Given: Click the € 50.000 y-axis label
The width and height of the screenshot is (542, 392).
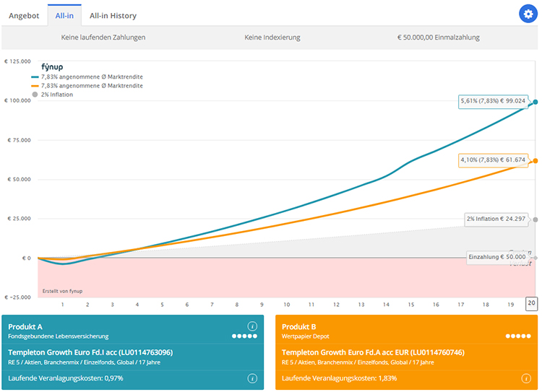Looking at the screenshot, I should point(19,179).
